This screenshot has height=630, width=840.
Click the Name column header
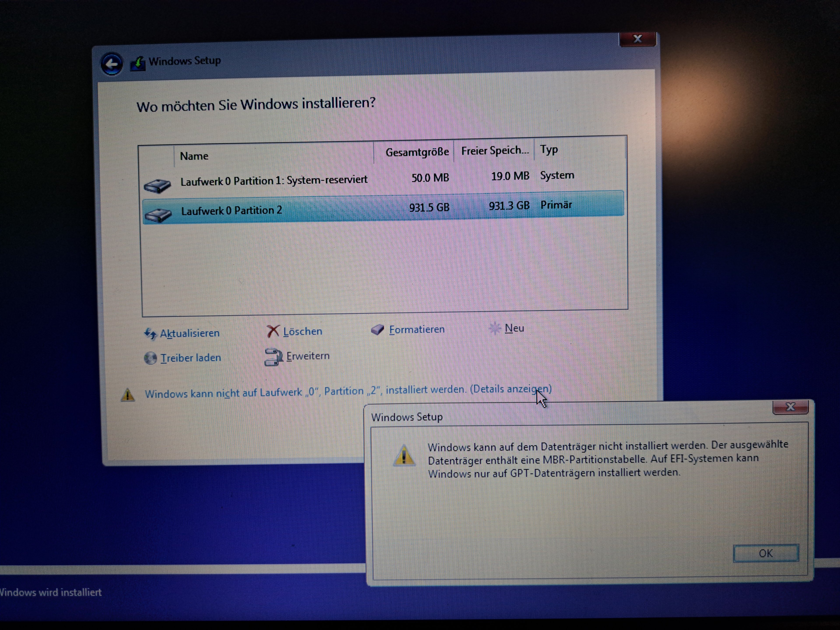[x=194, y=156]
